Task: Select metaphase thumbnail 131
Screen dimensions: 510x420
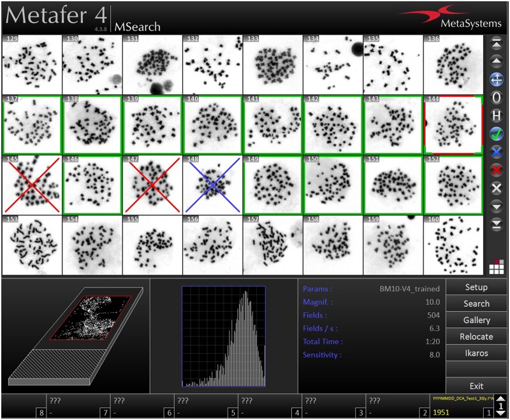Action: pyautogui.click(x=152, y=65)
